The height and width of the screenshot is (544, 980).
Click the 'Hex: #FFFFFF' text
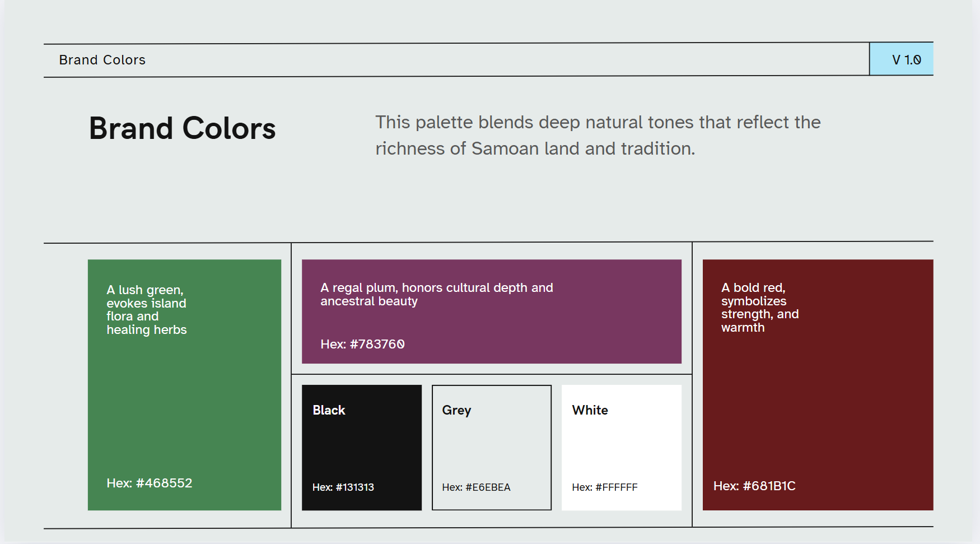[605, 487]
